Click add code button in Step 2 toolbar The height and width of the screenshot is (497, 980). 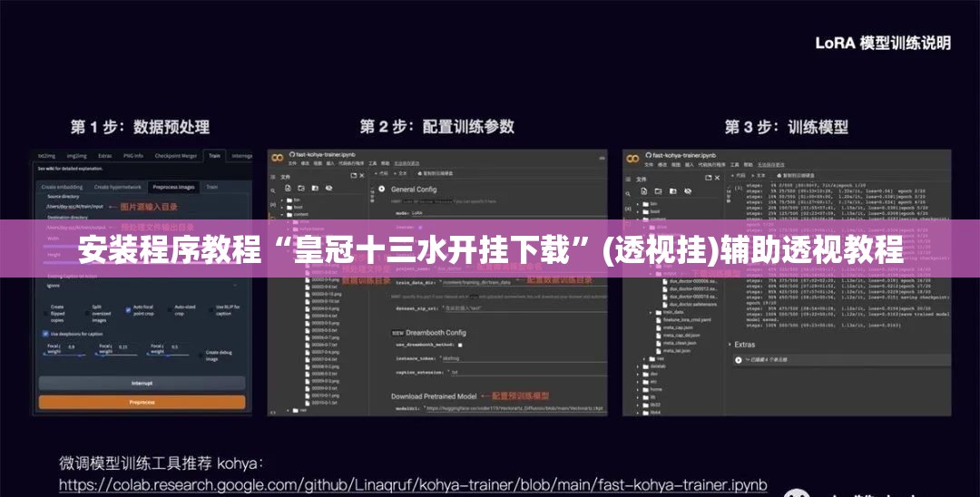383,173
